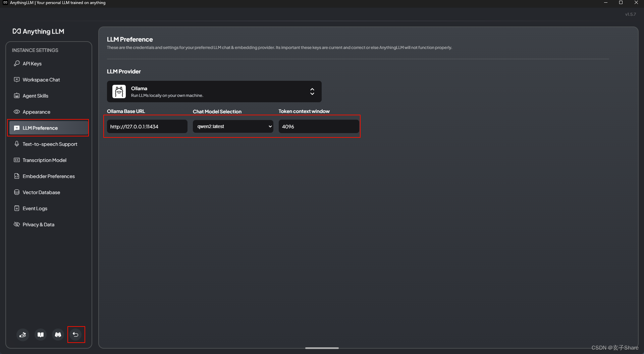Click the Text-to-speech microphone icon
The image size is (644, 354).
pyautogui.click(x=17, y=144)
